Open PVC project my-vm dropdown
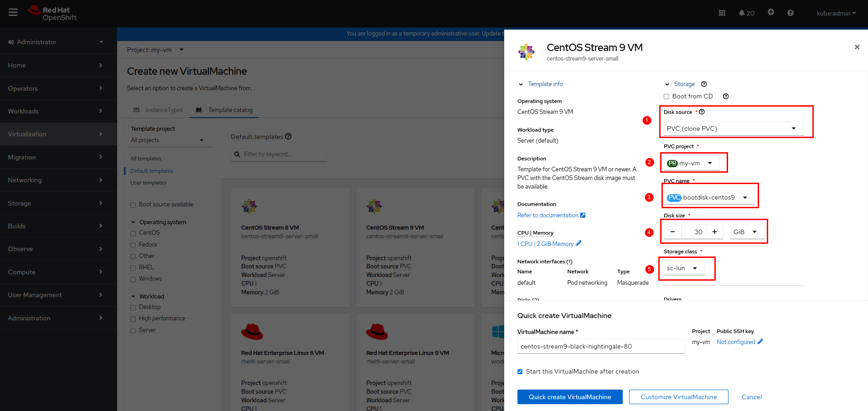Screen dimensions: 868x411 click(692, 163)
